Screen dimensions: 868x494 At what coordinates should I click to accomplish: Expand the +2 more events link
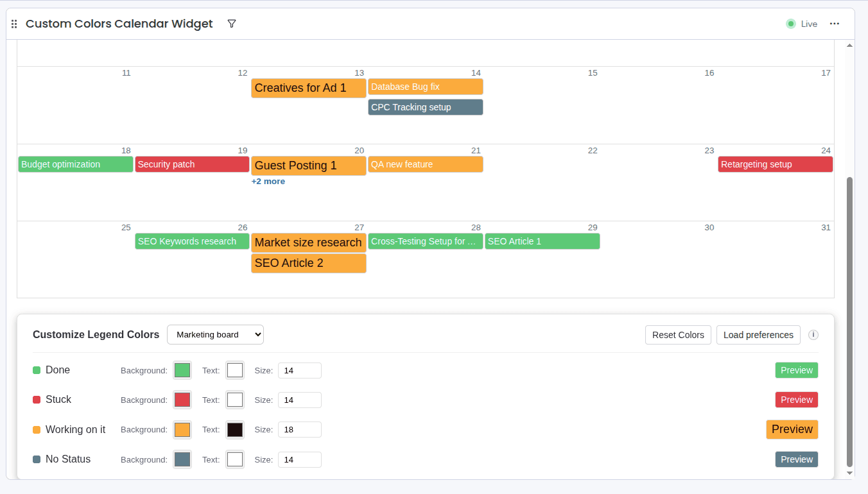[x=268, y=181]
